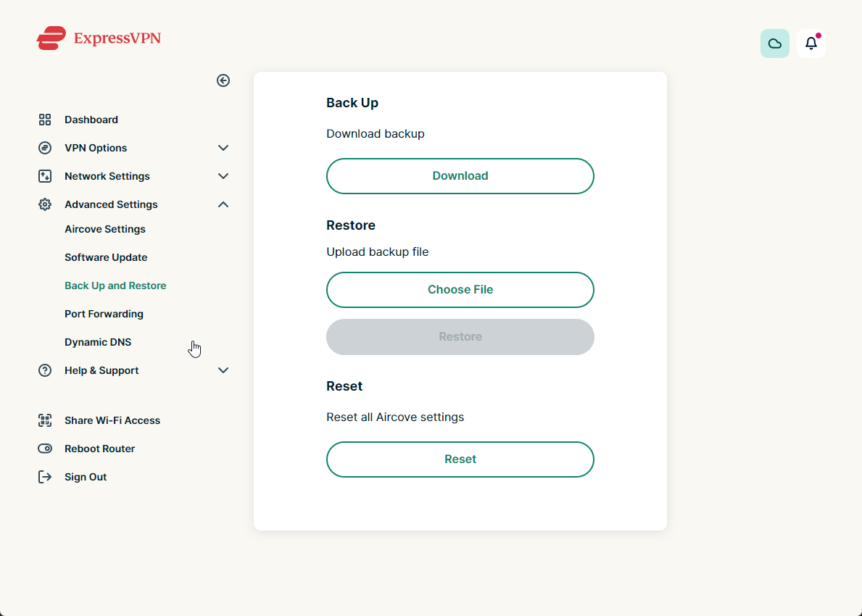This screenshot has height=616, width=862.
Task: Expand the Network Settings chevron
Action: [223, 176]
